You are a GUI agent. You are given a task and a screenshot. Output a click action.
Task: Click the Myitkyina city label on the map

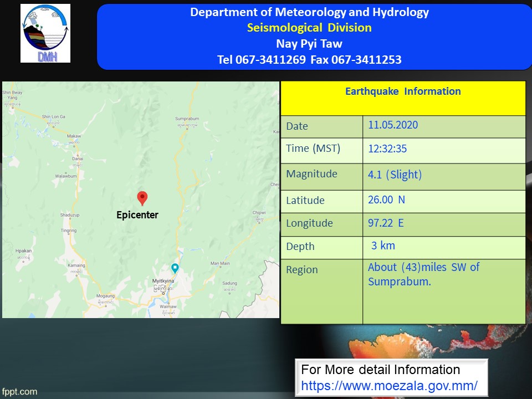pos(163,282)
